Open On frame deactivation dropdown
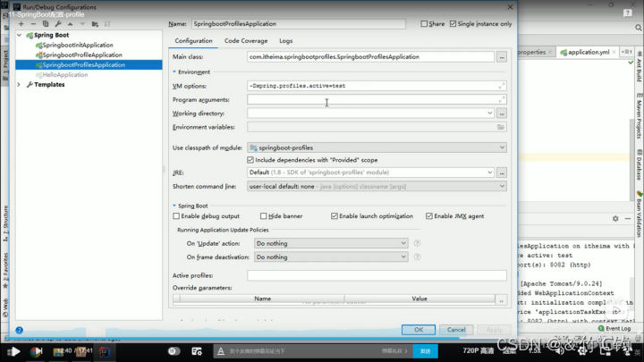 (403, 257)
